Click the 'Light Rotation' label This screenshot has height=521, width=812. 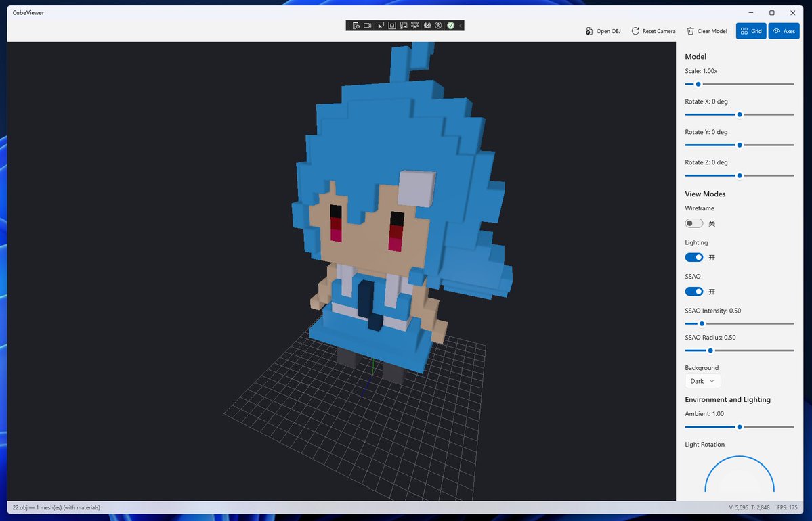click(705, 445)
